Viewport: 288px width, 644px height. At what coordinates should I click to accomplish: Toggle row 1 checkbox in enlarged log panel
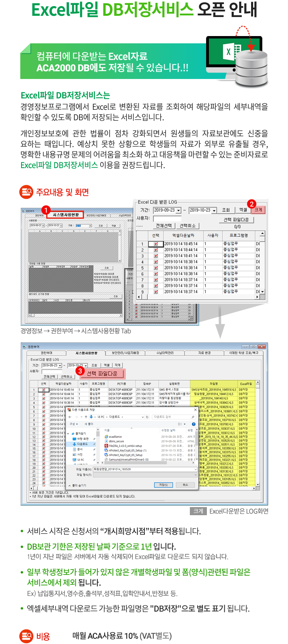click(x=156, y=244)
